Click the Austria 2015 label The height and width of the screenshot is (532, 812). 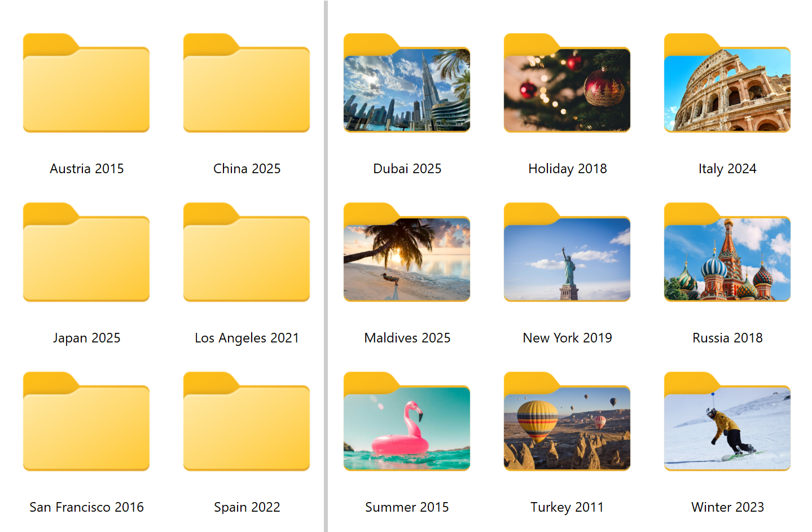(86, 168)
